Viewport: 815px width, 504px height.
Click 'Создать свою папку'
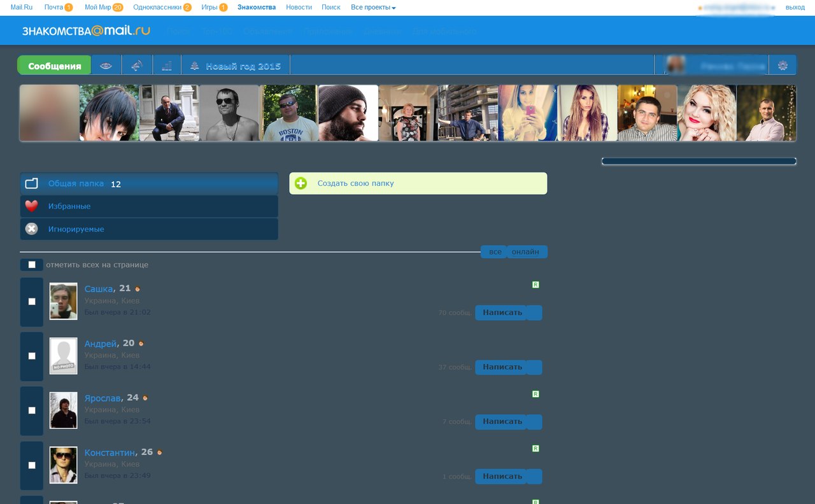click(418, 183)
